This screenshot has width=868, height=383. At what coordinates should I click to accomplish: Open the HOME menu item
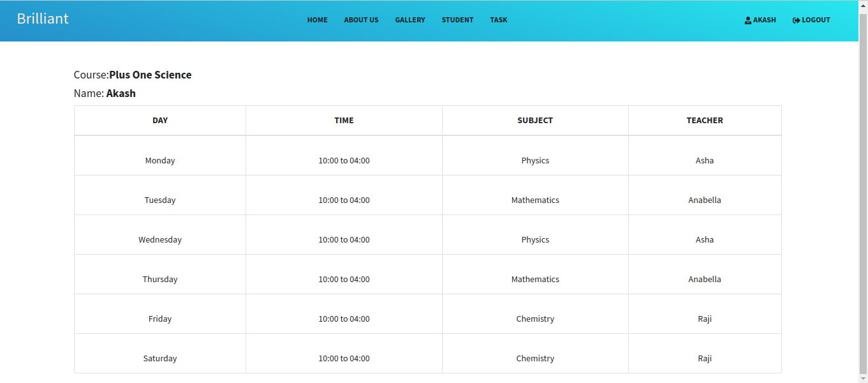click(318, 20)
